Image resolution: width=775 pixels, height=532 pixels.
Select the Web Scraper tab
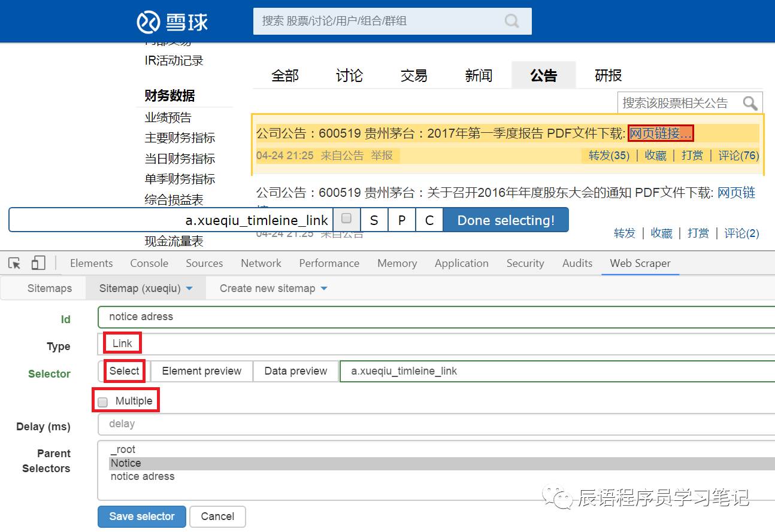pyautogui.click(x=640, y=263)
